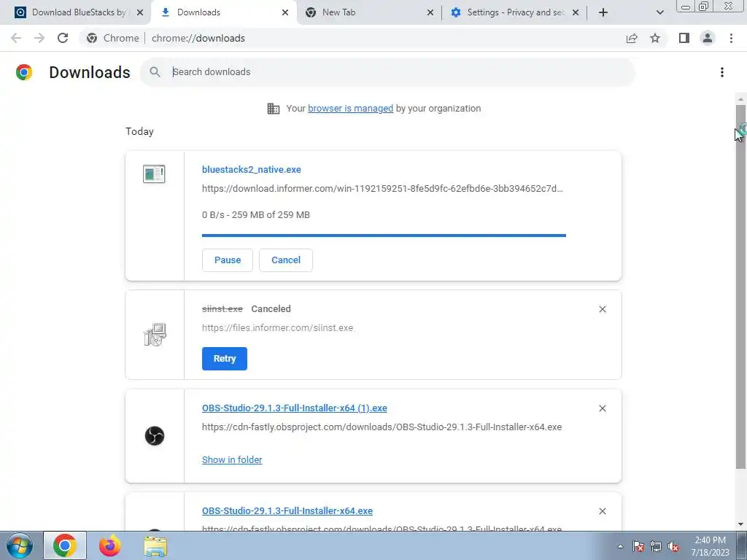
Task: Open a new tab with plus button
Action: [603, 12]
